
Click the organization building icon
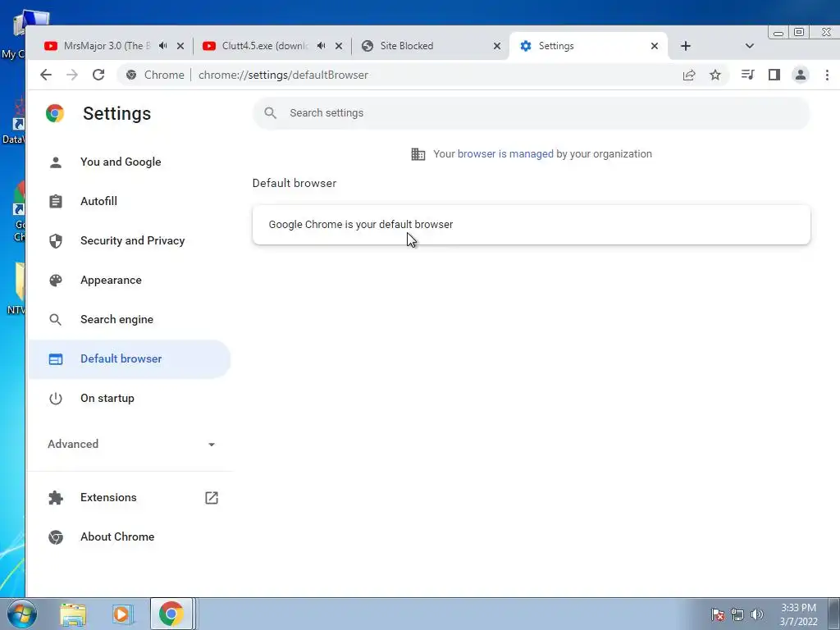pos(418,154)
